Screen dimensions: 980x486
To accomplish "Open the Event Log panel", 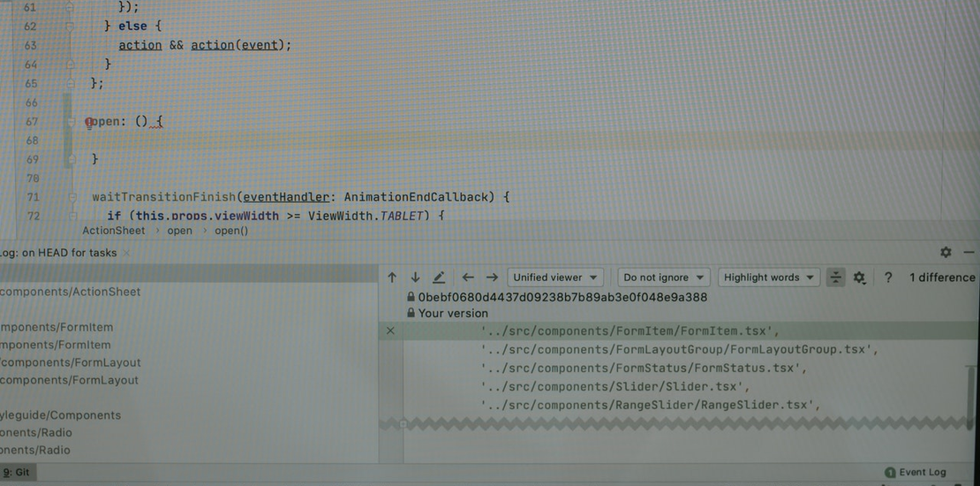I will tap(915, 473).
